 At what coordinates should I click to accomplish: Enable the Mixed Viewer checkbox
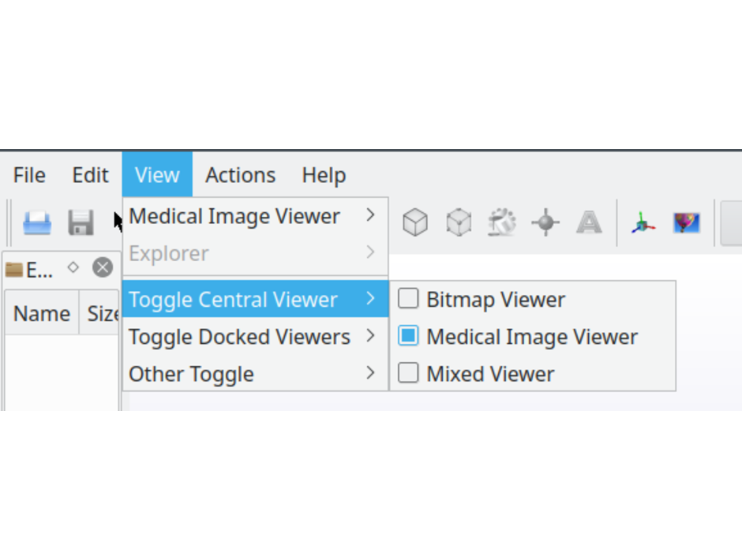point(408,373)
